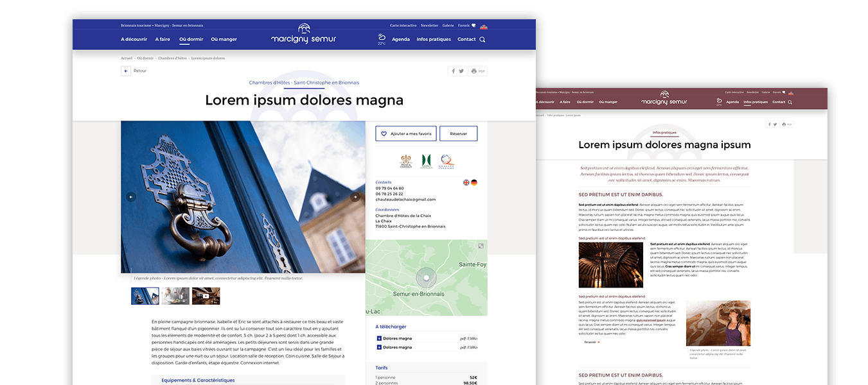This screenshot has height=385, width=868.
Task: Print the page as PDF
Action: pyautogui.click(x=478, y=71)
